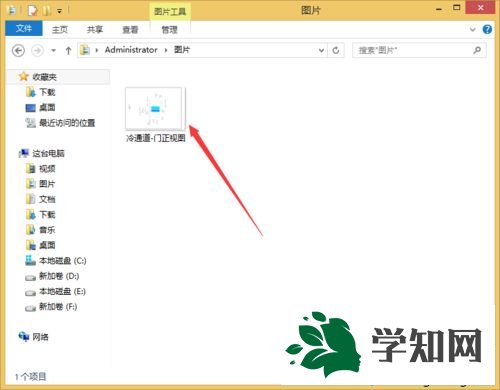Open the quick access toolbar customize dropdown
This screenshot has height=390, width=500.
pos(59,11)
